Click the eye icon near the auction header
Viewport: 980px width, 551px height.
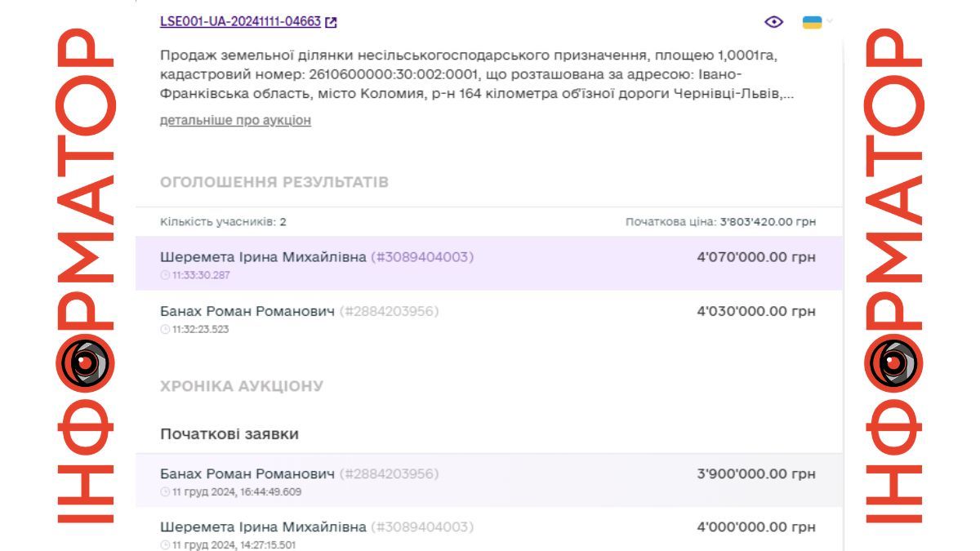point(773,23)
